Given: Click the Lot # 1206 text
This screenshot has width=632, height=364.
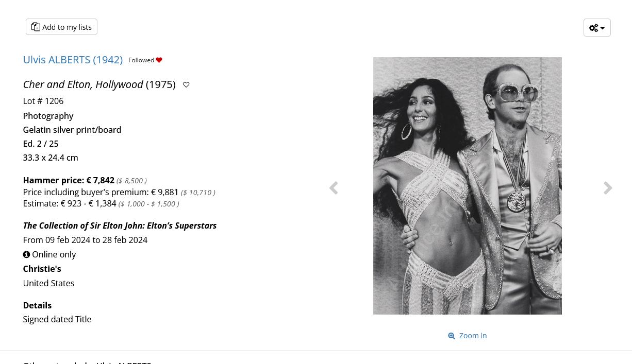Looking at the screenshot, I should [43, 101].
